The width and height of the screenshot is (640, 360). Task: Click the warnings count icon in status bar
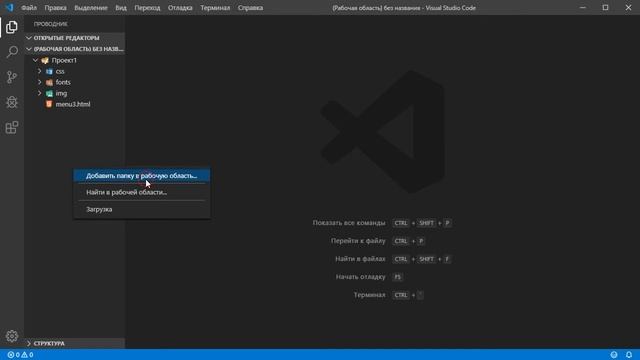[24, 355]
